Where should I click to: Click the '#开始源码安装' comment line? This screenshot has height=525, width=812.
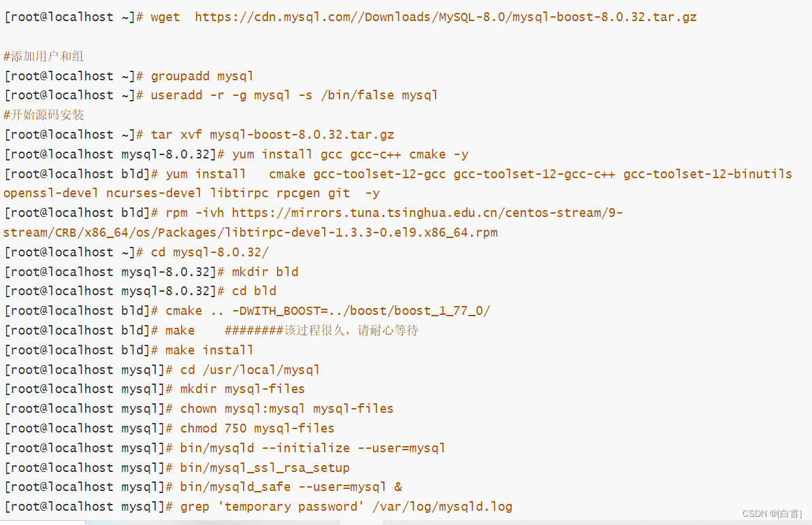(x=44, y=115)
